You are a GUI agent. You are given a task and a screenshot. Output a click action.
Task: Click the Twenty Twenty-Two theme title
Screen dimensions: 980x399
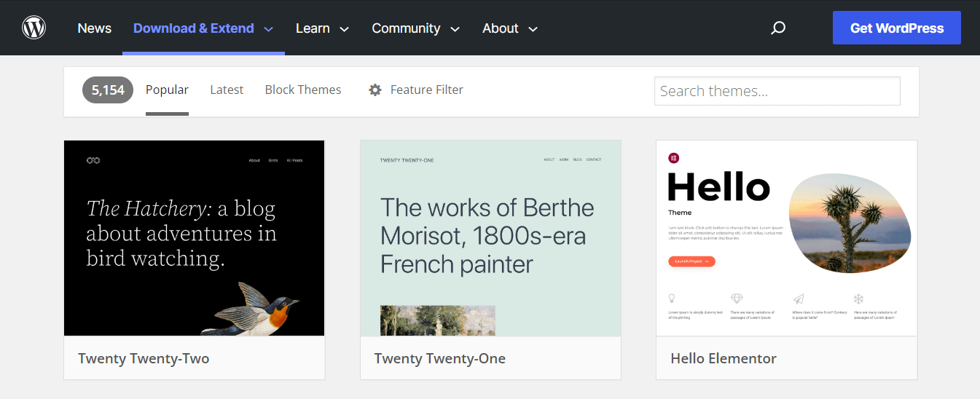[144, 358]
